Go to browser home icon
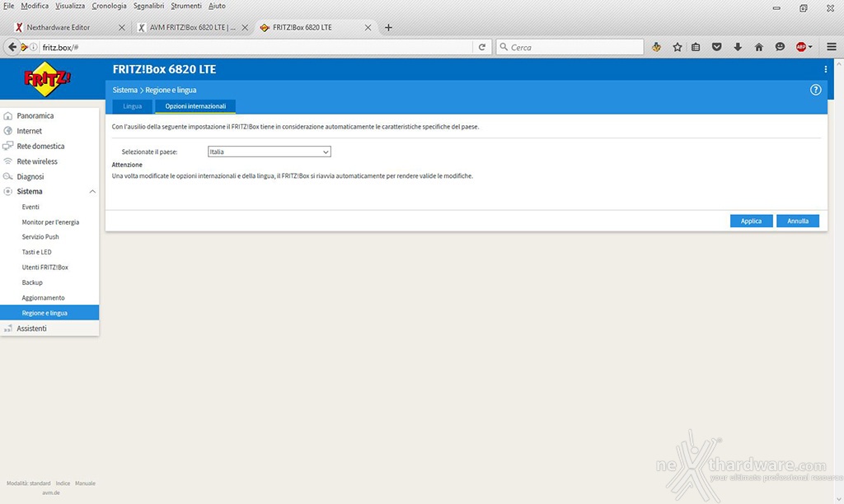Image resolution: width=844 pixels, height=504 pixels. [758, 47]
